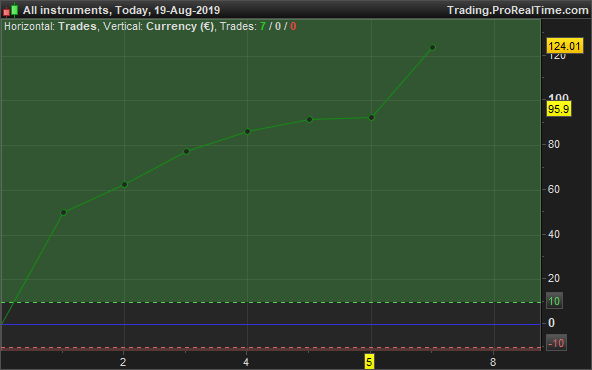The image size is (592, 370).
Task: Click the 0 label on vertical axis
Action: [x=551, y=323]
